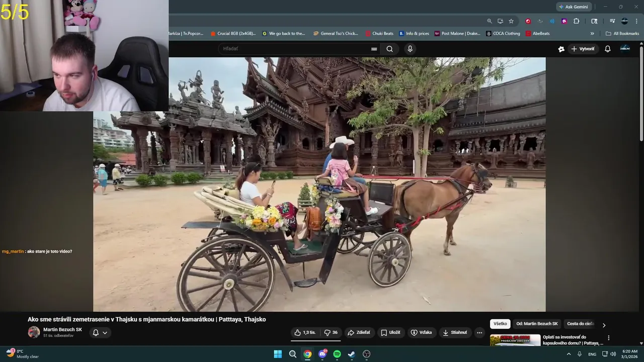Click the Vďaka thanks button
Viewport: 644px width, 362px height.
(421, 332)
